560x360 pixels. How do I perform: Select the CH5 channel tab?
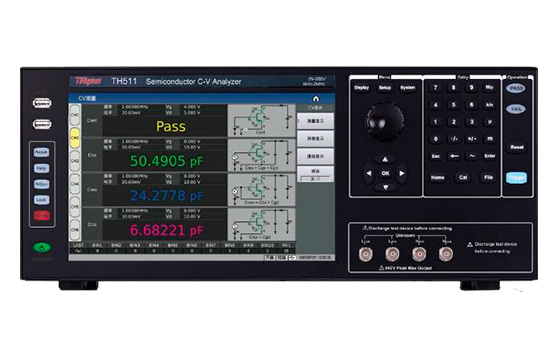click(75, 207)
